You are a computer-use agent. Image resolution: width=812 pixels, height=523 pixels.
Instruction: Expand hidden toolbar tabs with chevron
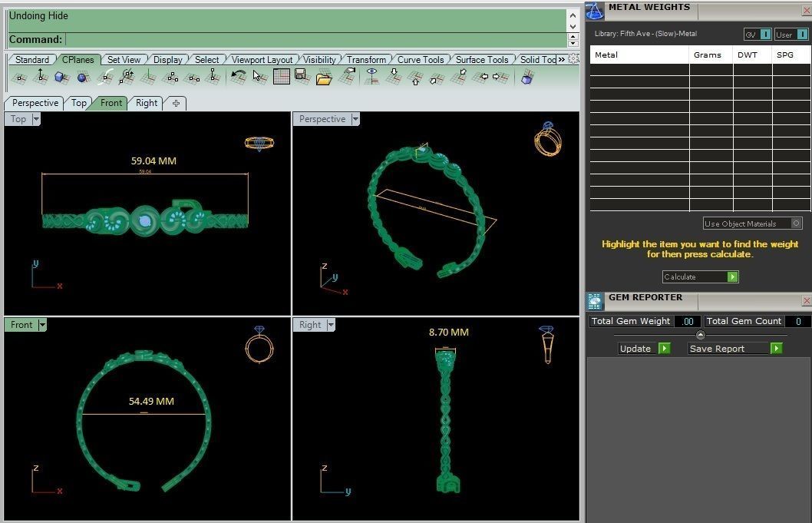pyautogui.click(x=561, y=60)
